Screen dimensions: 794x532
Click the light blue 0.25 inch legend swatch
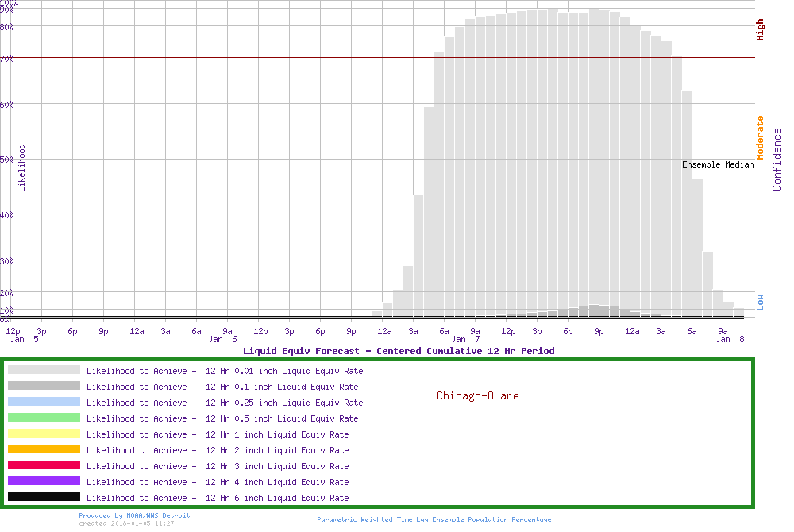(x=44, y=402)
